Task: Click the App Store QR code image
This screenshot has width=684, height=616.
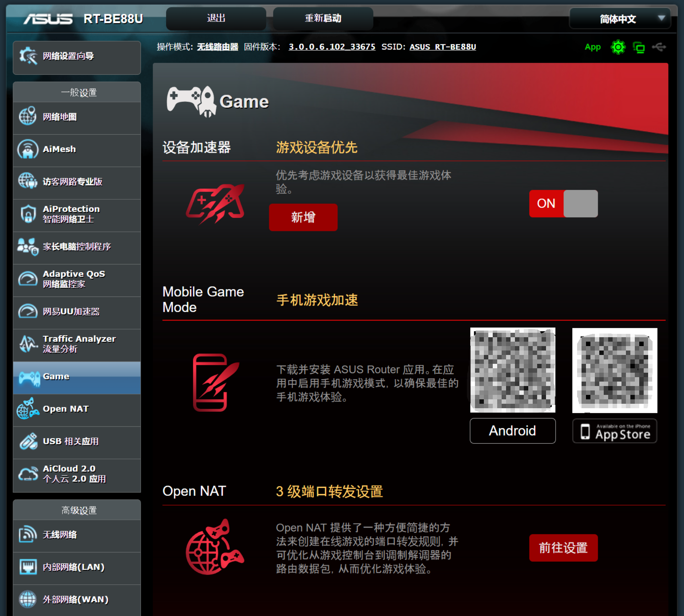Action: (614, 370)
